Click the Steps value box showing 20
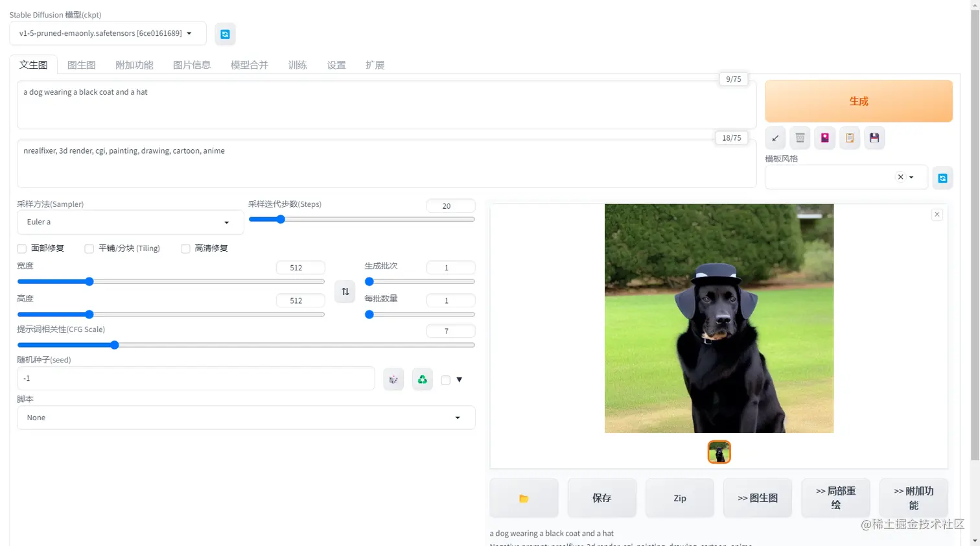Screen dimensions: 980x546 [450, 206]
